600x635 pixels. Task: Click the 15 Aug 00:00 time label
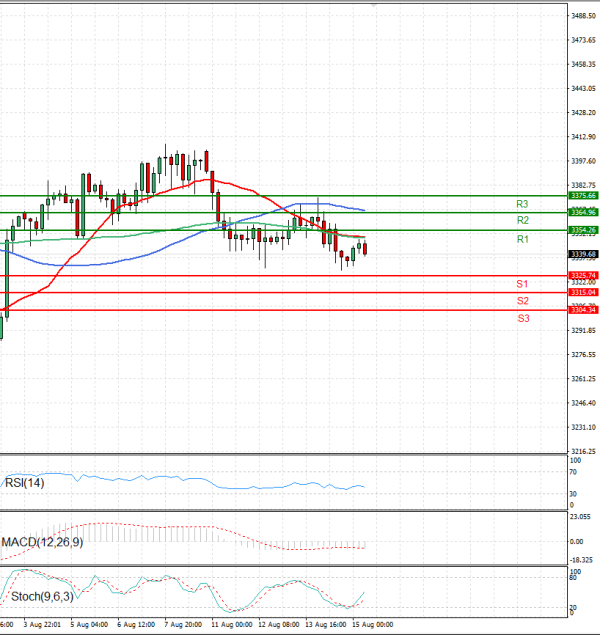click(373, 624)
